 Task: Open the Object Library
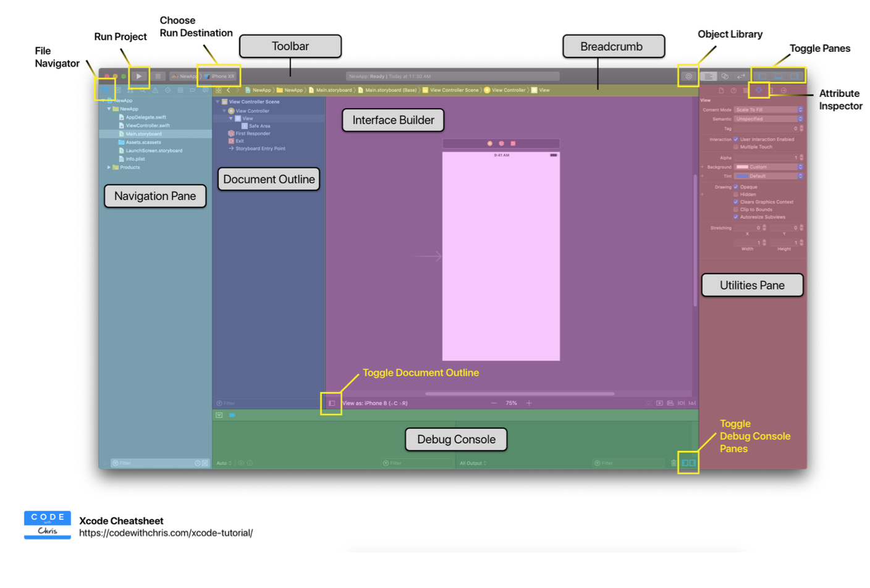click(688, 77)
